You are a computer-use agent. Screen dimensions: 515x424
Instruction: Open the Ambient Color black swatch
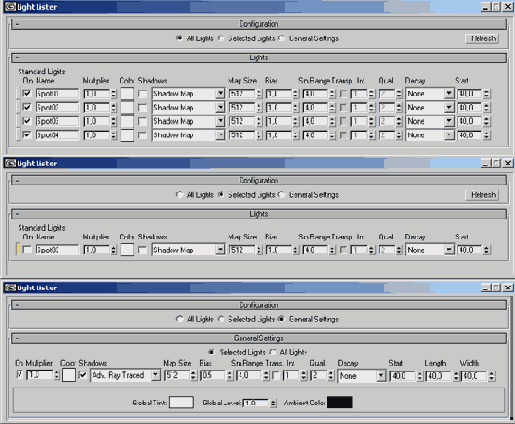coord(339,402)
